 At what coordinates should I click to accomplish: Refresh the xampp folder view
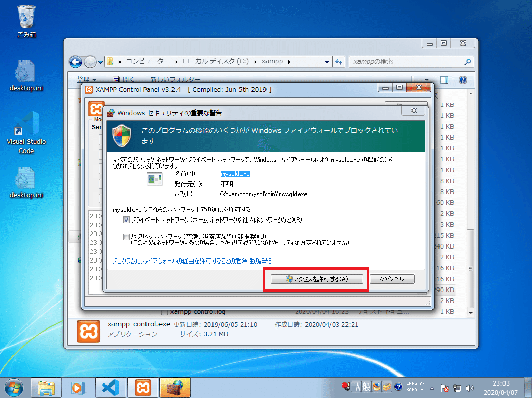point(339,62)
